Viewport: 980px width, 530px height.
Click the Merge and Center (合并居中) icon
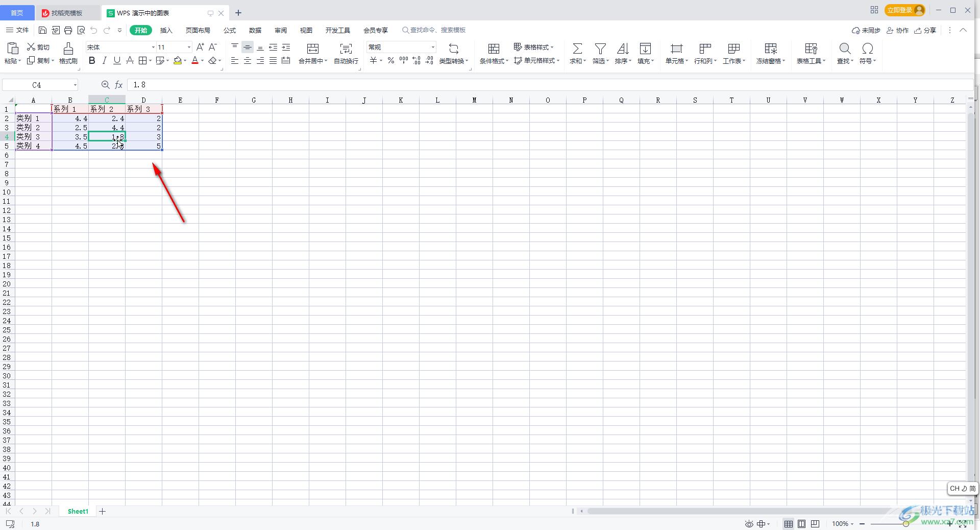coord(312,49)
